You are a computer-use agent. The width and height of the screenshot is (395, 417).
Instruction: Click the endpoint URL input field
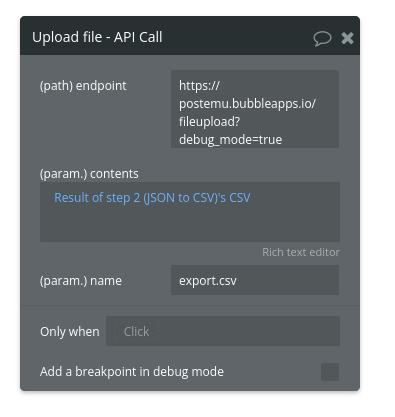click(x=255, y=109)
